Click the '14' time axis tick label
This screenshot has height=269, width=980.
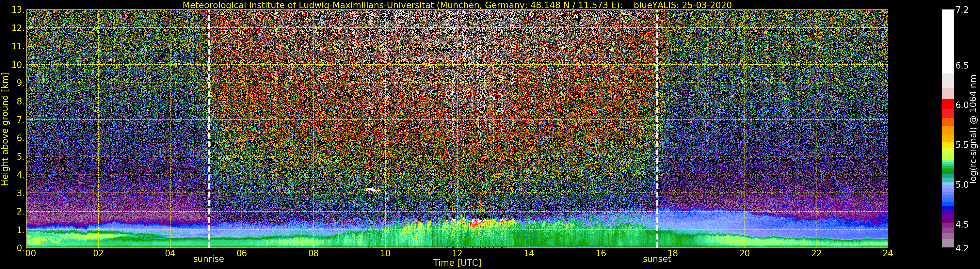coord(529,253)
